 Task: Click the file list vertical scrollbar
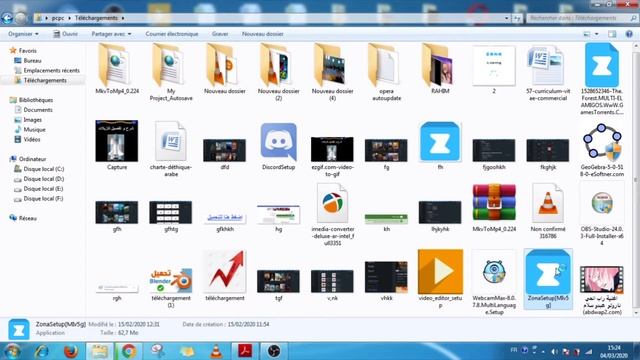636,179
